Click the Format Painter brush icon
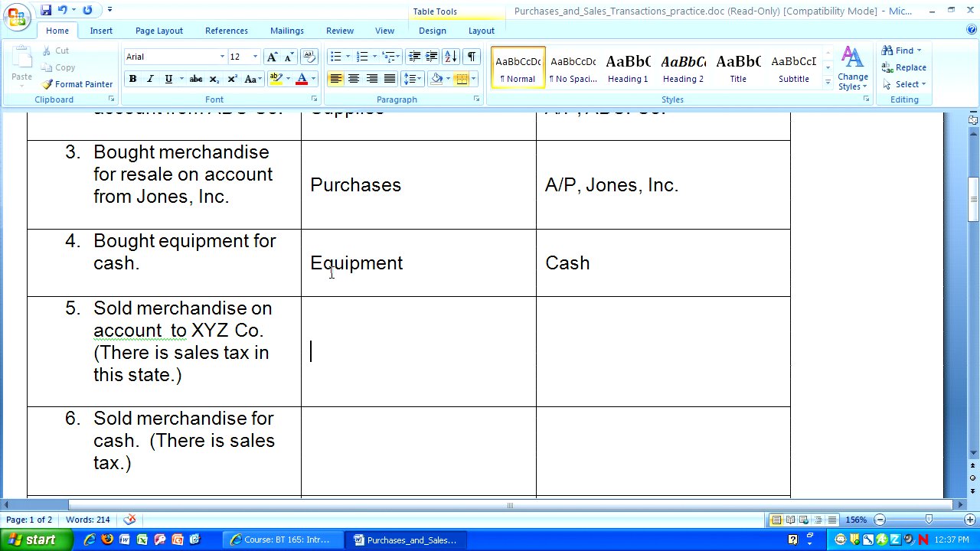 click(47, 84)
